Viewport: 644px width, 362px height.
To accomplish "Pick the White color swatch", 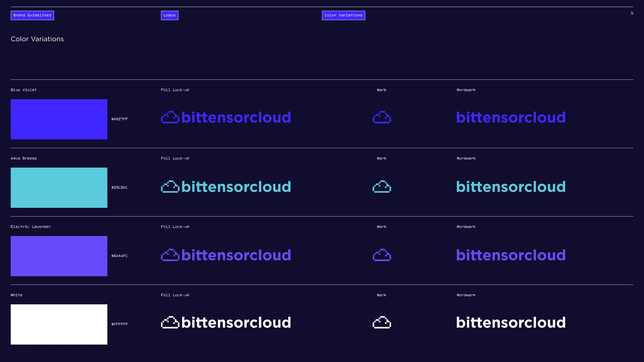I will pyautogui.click(x=59, y=324).
